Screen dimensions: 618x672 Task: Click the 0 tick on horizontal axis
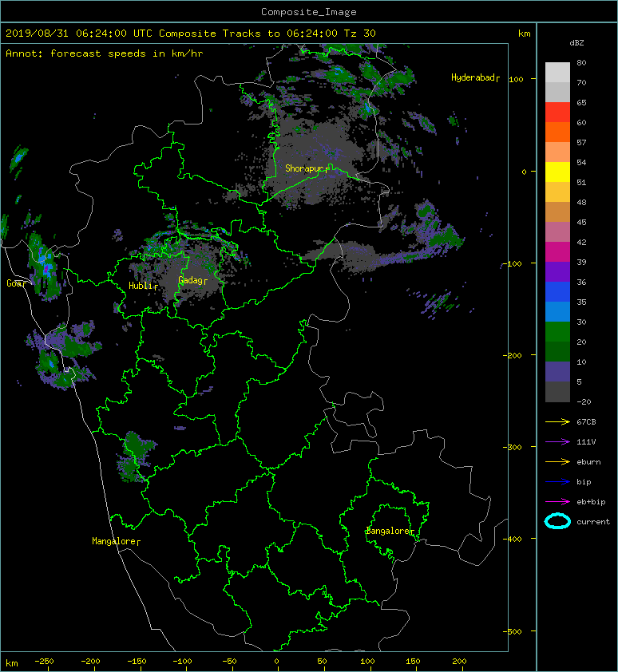276,662
